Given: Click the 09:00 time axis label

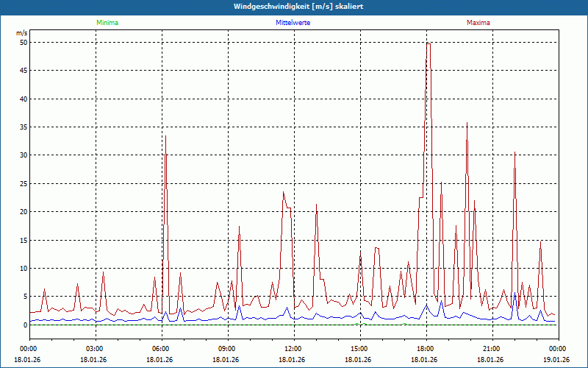Looking at the screenshot, I should [x=226, y=348].
